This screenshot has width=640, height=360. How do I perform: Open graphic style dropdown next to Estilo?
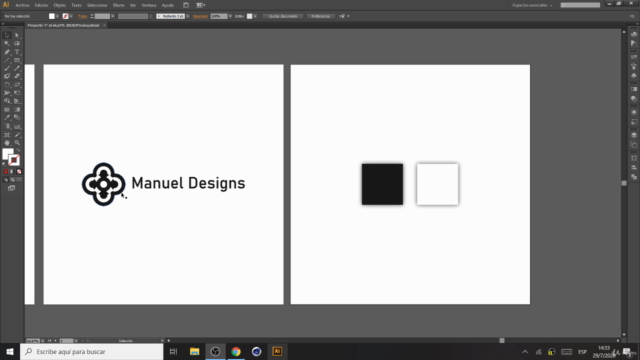click(255, 16)
